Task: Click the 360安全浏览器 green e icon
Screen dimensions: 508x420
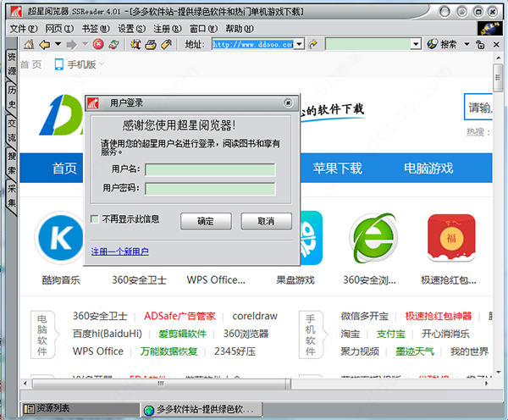Action: [373, 238]
